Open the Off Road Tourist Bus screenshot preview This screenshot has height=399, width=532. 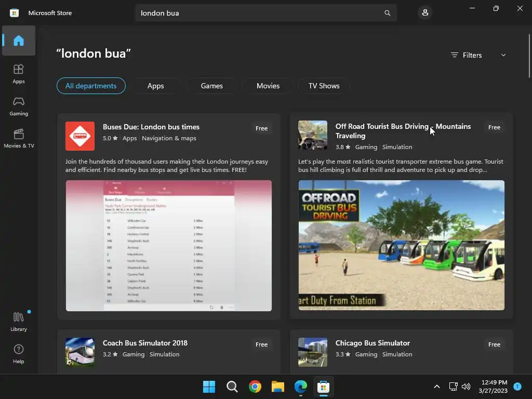tap(402, 245)
